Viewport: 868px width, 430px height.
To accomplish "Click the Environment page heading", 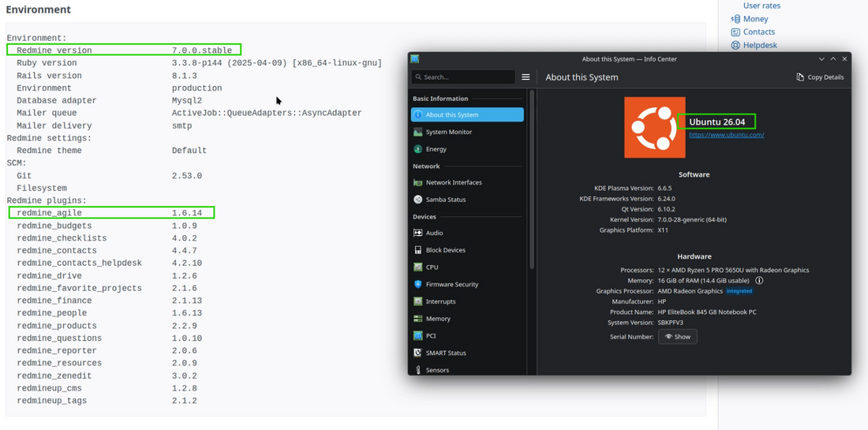I will [x=38, y=9].
